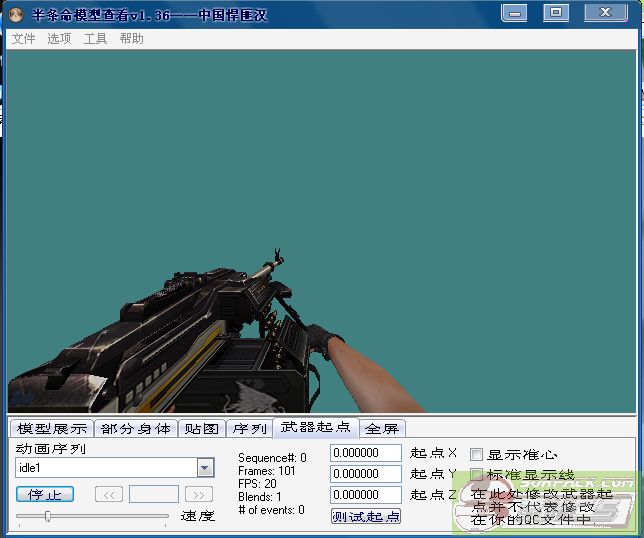Click the 测试起点 button
The width and height of the screenshot is (644, 538).
pyautogui.click(x=366, y=516)
